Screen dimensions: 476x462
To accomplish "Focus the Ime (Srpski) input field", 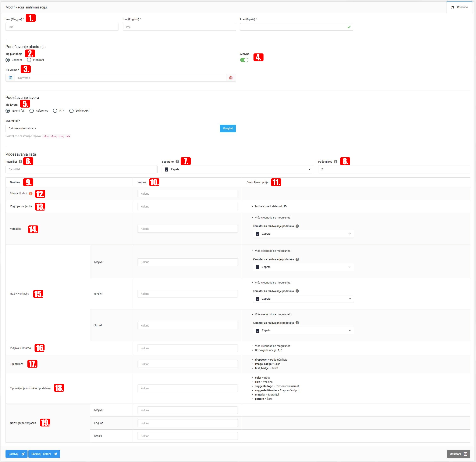I will pos(296,27).
